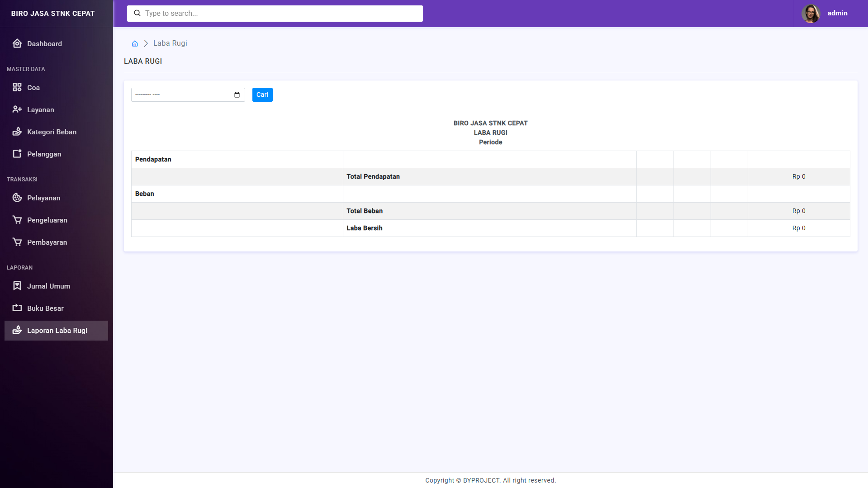Click the MASTER DATA section label
This screenshot has height=488, width=868.
click(26, 69)
